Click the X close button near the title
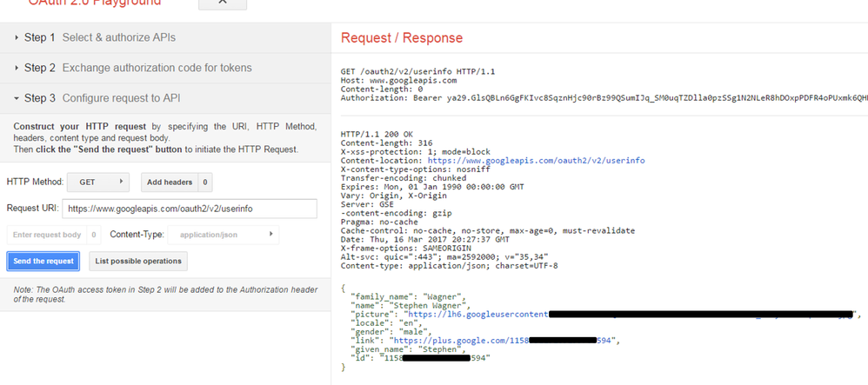The height and width of the screenshot is (385, 868). click(x=222, y=3)
